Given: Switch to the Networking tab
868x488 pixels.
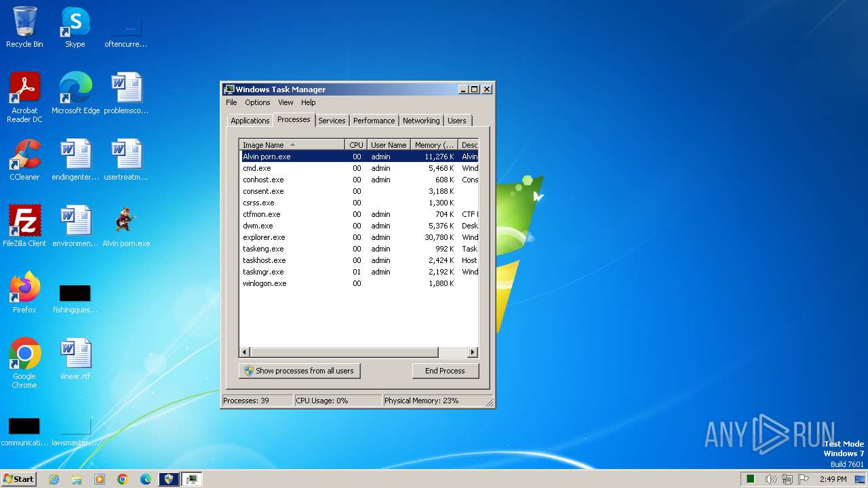Looking at the screenshot, I should pyautogui.click(x=421, y=121).
